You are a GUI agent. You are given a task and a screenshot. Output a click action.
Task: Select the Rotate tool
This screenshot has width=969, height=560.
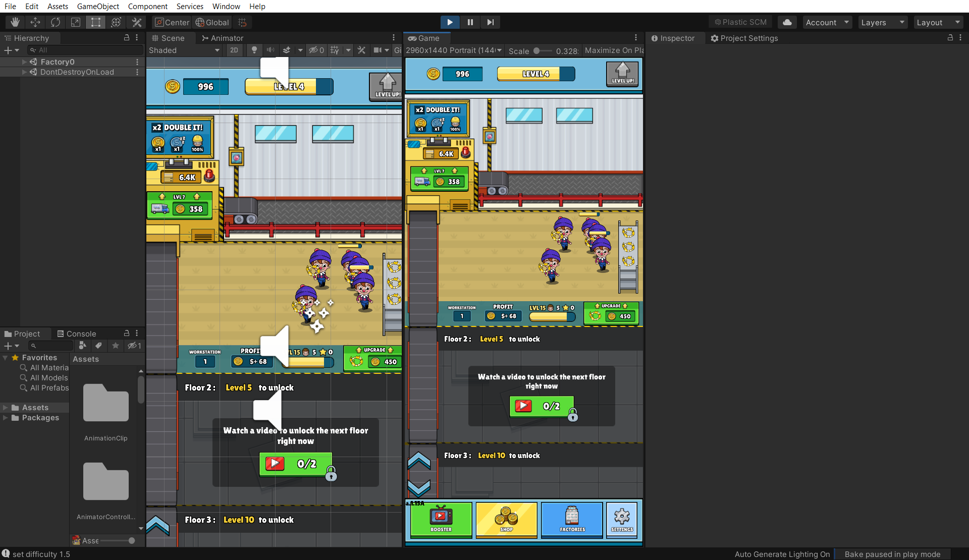55,22
